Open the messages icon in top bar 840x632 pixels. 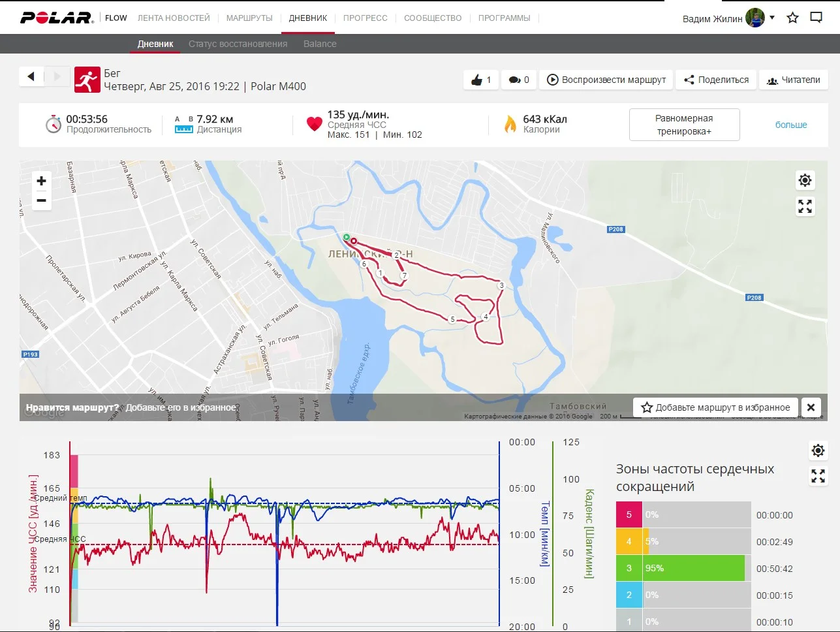tap(816, 18)
